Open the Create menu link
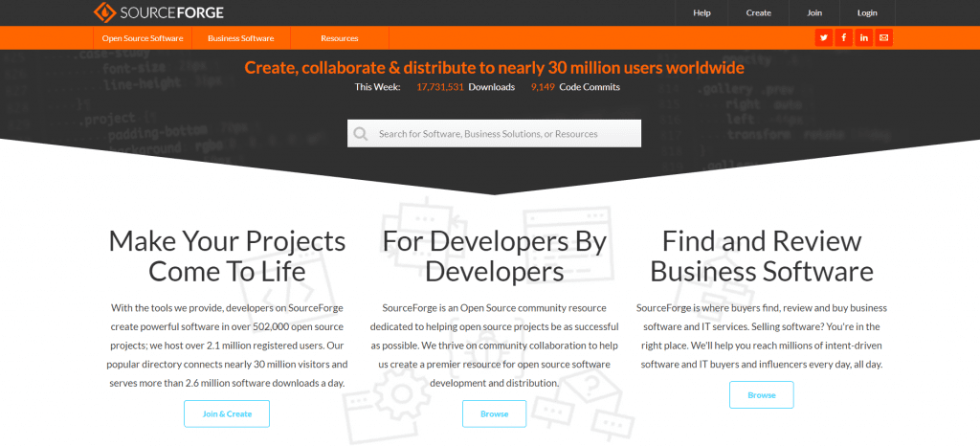 point(759,13)
